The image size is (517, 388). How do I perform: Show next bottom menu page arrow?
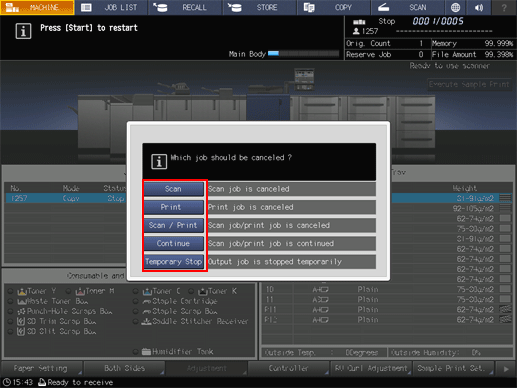click(506, 369)
